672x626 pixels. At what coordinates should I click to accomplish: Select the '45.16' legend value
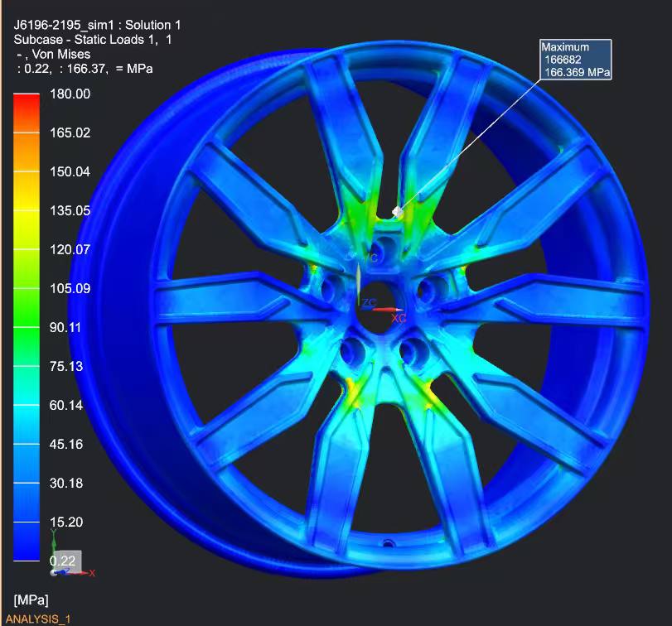(x=66, y=444)
